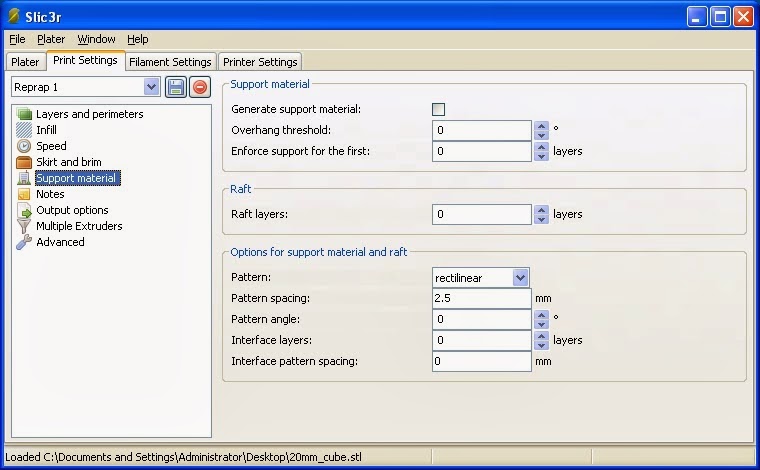Increase Overhang threshold with the up arrow

(541, 125)
